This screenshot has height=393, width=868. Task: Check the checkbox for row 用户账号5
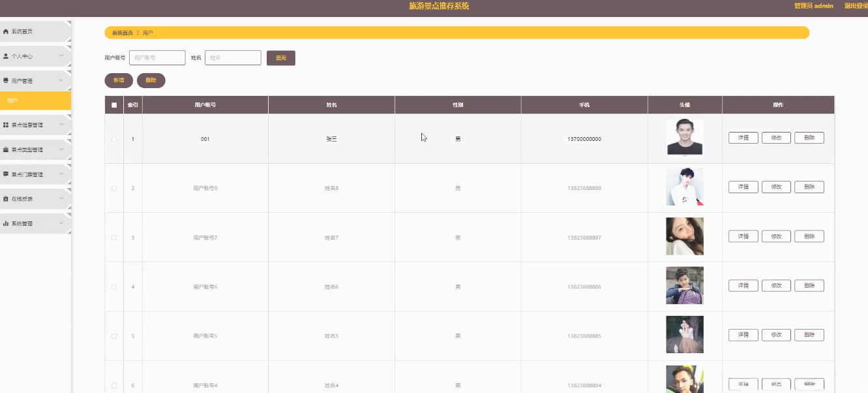pos(114,336)
